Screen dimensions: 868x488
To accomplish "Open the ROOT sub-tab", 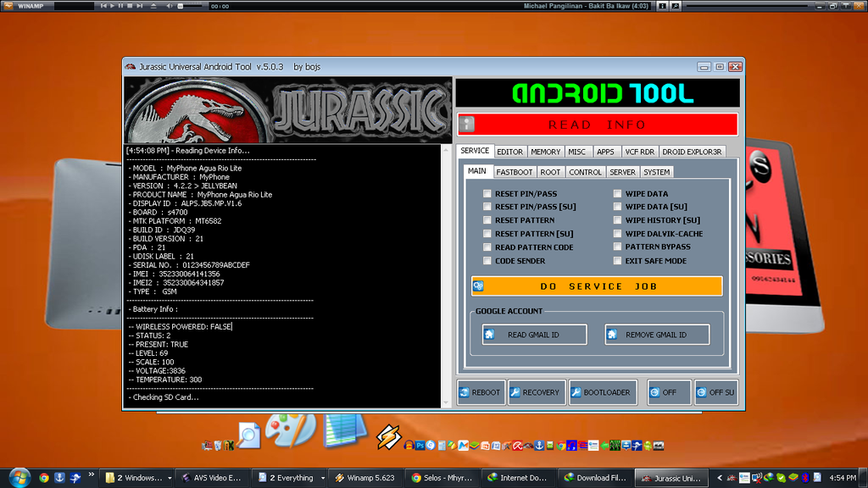I will [550, 172].
